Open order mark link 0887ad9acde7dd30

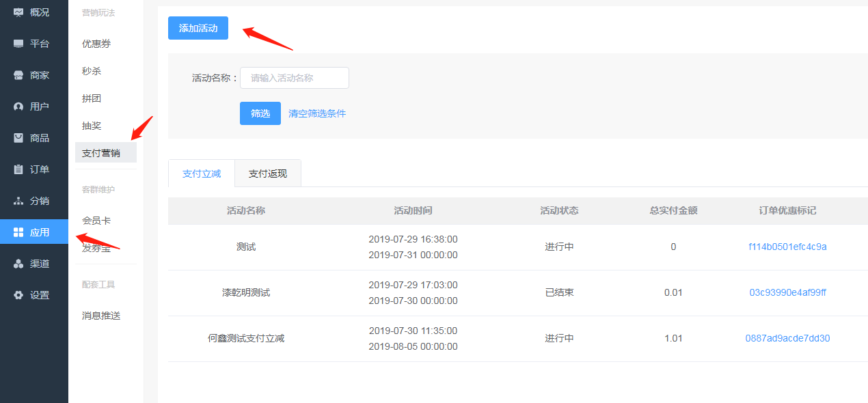click(788, 338)
